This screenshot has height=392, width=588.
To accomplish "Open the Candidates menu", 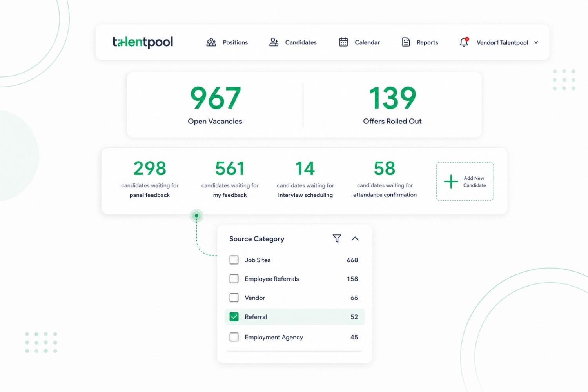I will [x=301, y=42].
